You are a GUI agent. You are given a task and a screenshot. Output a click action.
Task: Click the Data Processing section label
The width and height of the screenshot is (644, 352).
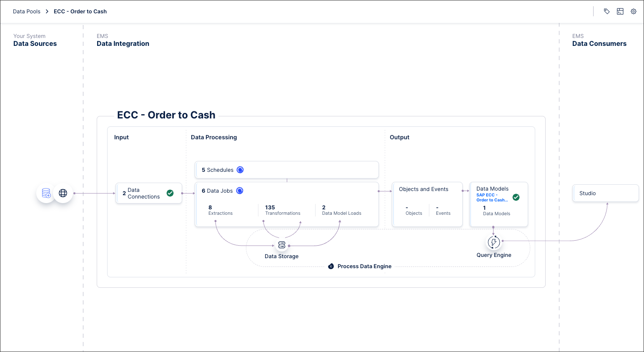[x=214, y=137]
